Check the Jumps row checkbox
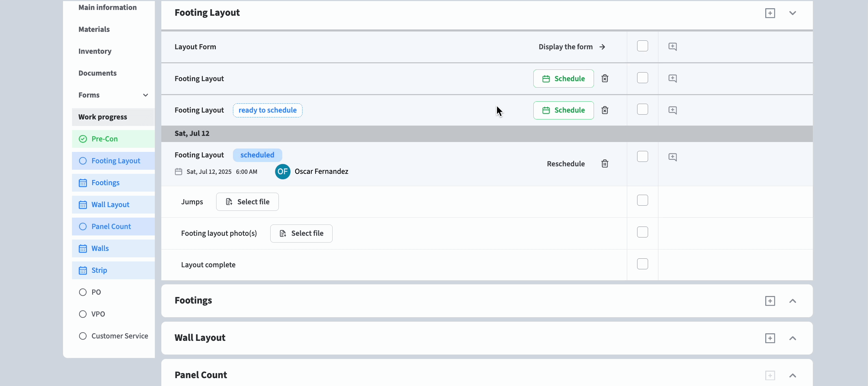This screenshot has width=868, height=386. [x=642, y=201]
